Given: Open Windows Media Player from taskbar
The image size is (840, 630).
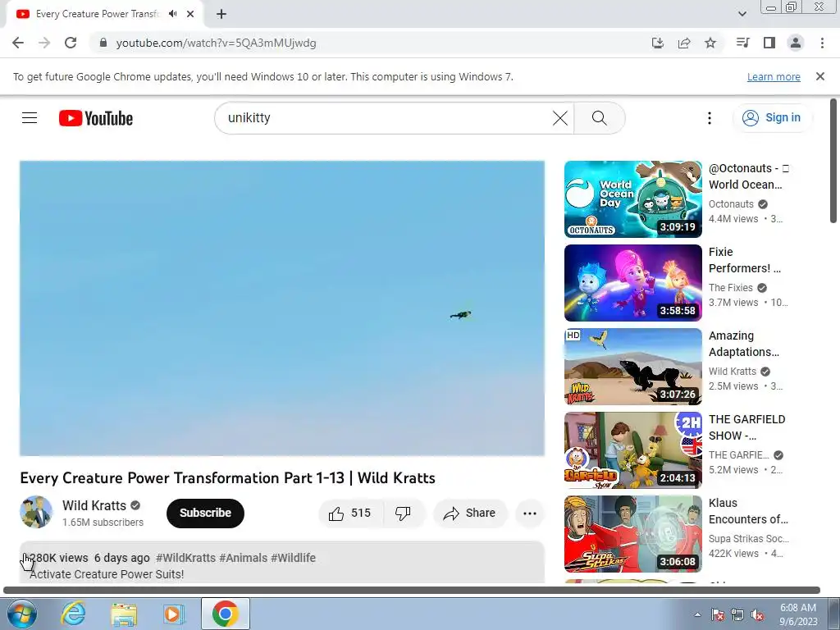Looking at the screenshot, I should click(173, 614).
